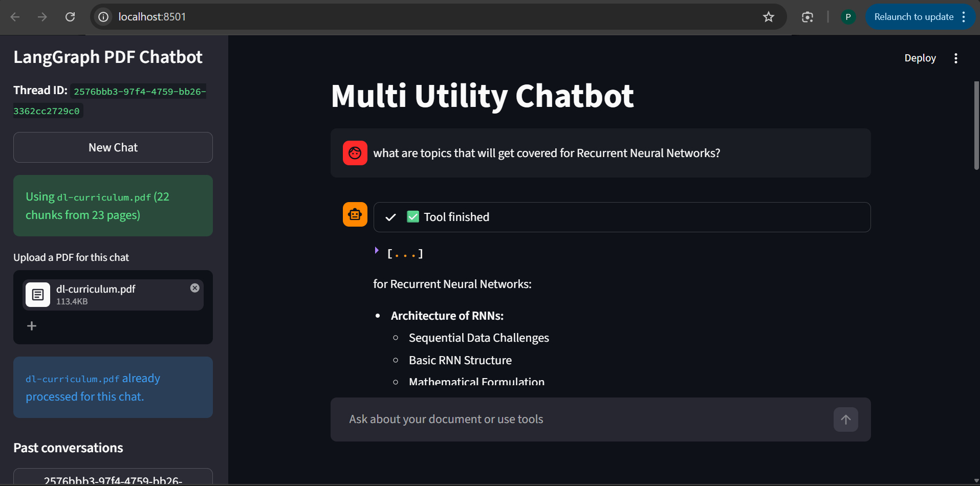Open Chrome options menu beside Relaunch
Viewport: 980px width, 486px height.
(964, 17)
